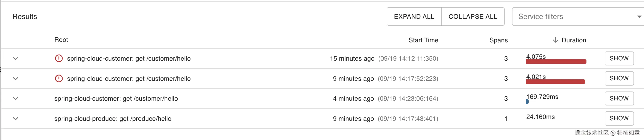Click the blue 169.729ms duration bar

tap(527, 101)
